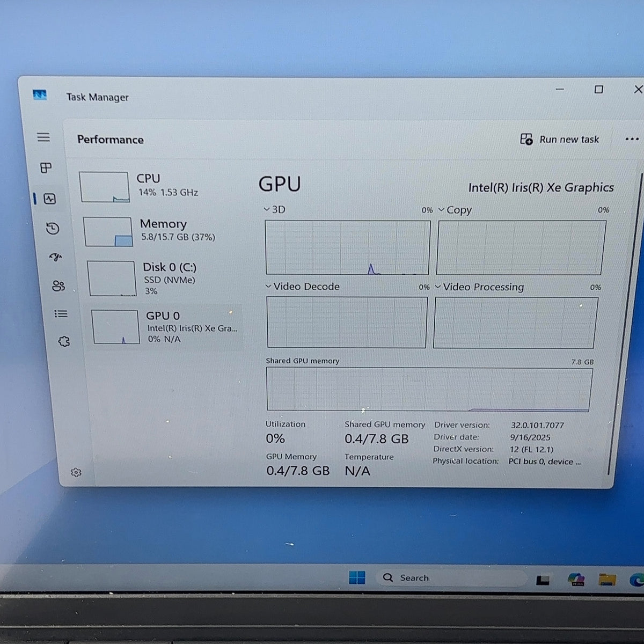
Task: Click the Performance page heading
Action: [111, 140]
